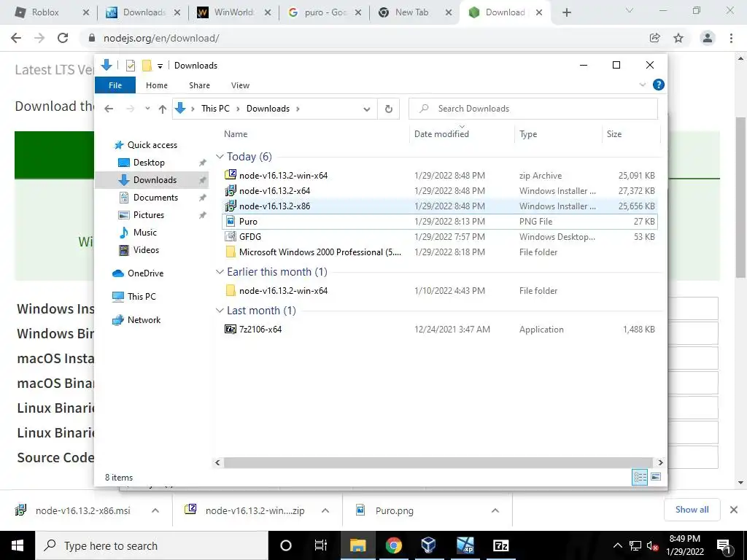
Task: Expand the Explorer ribbon with the chevron
Action: [642, 85]
